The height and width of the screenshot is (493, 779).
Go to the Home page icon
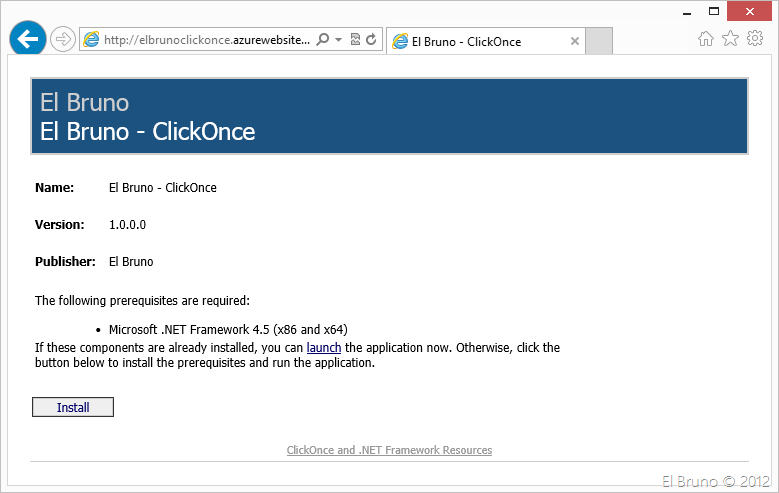pos(706,39)
